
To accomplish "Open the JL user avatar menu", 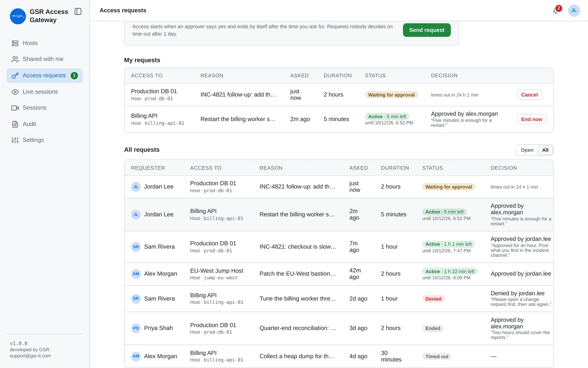I will point(574,11).
